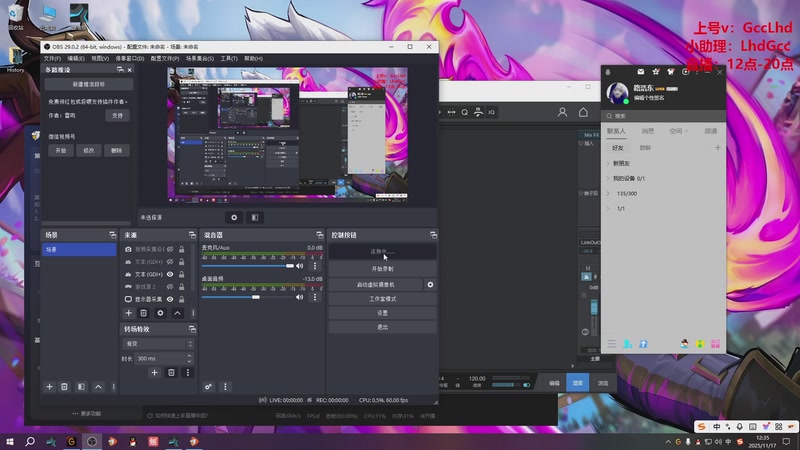Screen dimensions: 800x450
Task: Toggle the lock on 显示器采集 source
Action: 182,299
